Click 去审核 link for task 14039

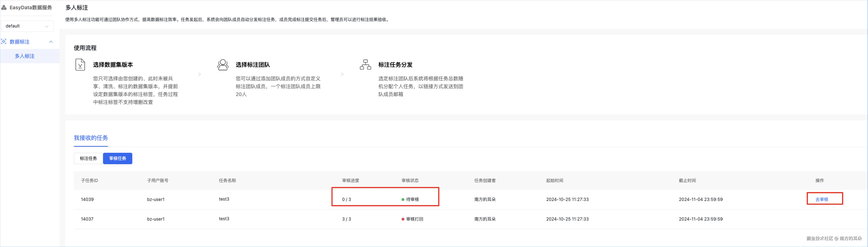click(821, 199)
